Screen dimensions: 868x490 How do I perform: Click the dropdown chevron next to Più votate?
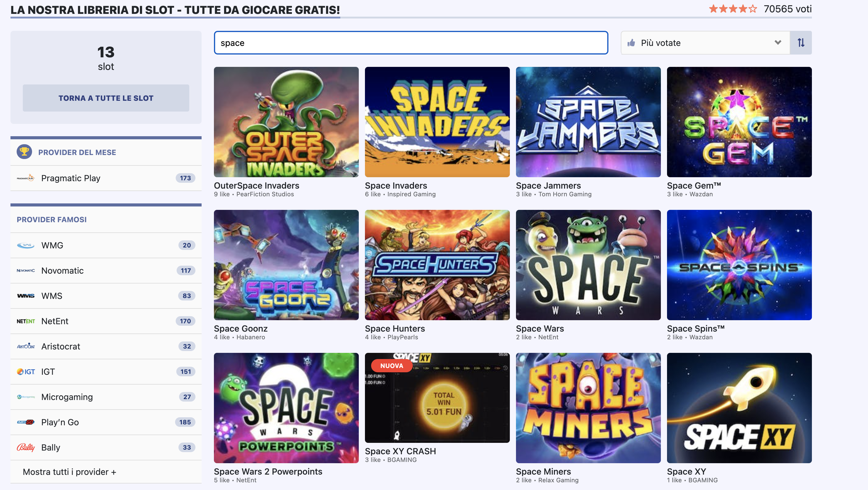(x=778, y=43)
